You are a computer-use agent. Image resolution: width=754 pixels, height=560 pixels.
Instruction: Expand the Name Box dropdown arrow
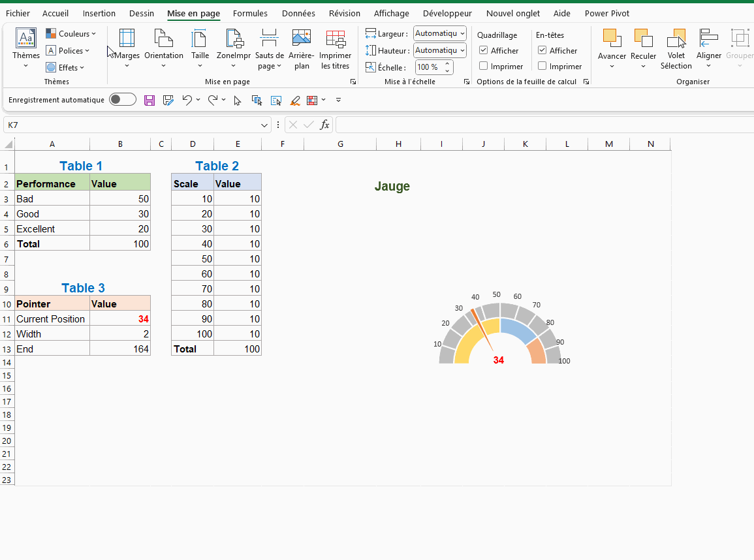[x=264, y=125]
